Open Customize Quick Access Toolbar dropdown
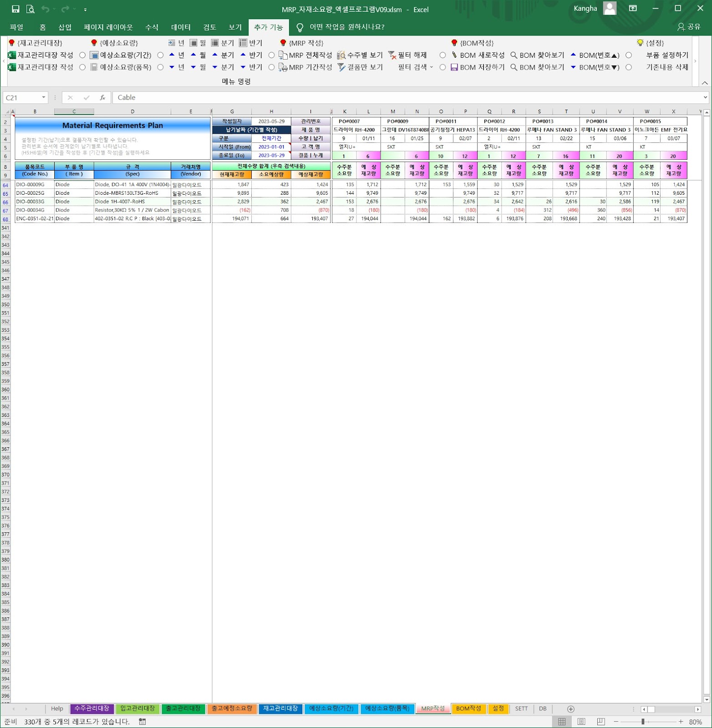This screenshot has height=728, width=712. (85, 10)
